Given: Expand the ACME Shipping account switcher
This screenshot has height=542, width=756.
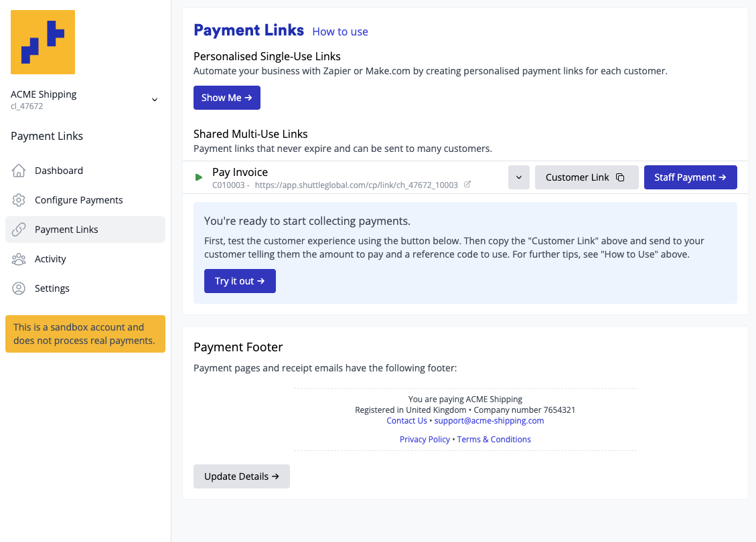Looking at the screenshot, I should click(x=155, y=100).
